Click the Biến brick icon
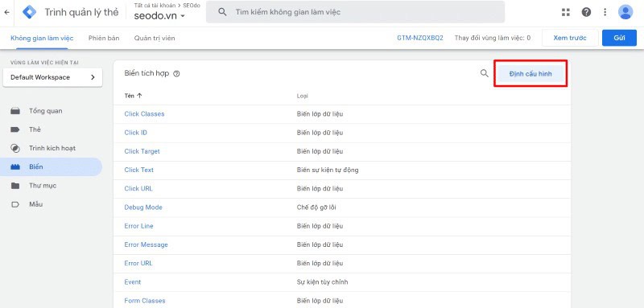Viewport: 644px width, 308px height. point(15,167)
